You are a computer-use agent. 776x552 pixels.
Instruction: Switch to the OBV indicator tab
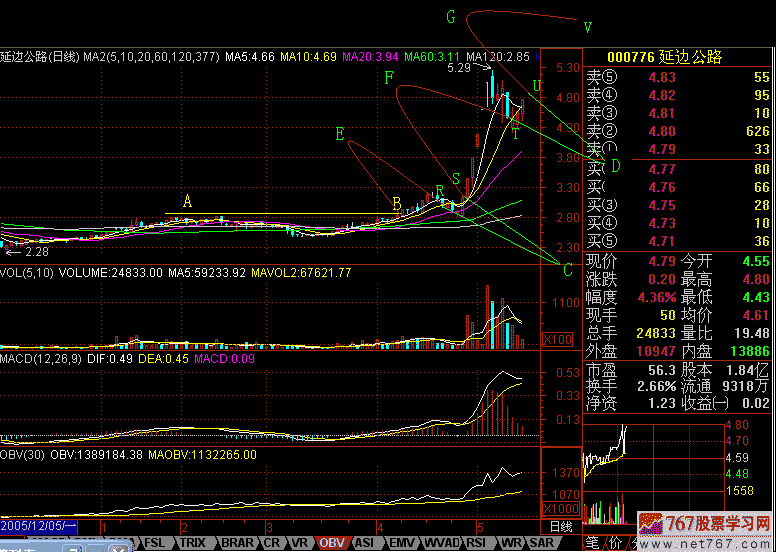331,543
